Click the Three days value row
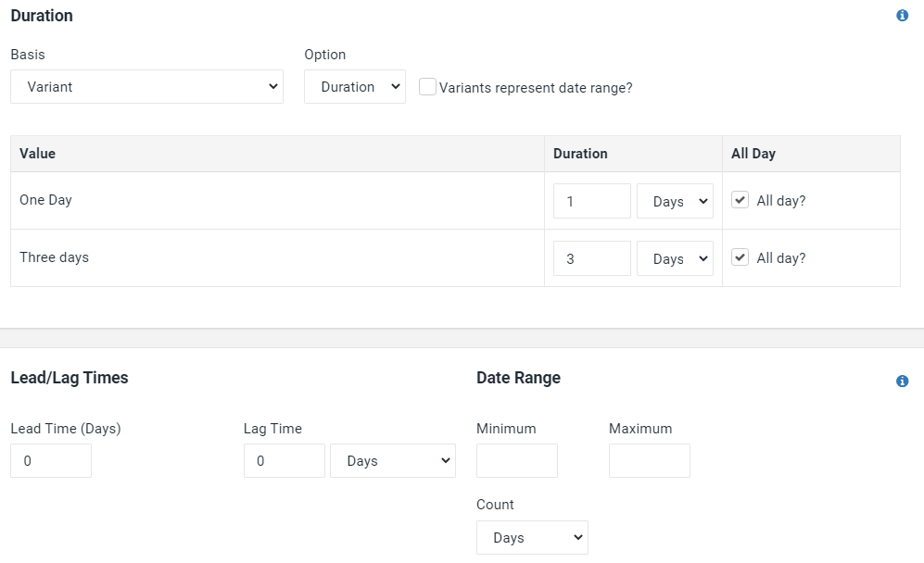The width and height of the screenshot is (924, 563). [x=455, y=258]
